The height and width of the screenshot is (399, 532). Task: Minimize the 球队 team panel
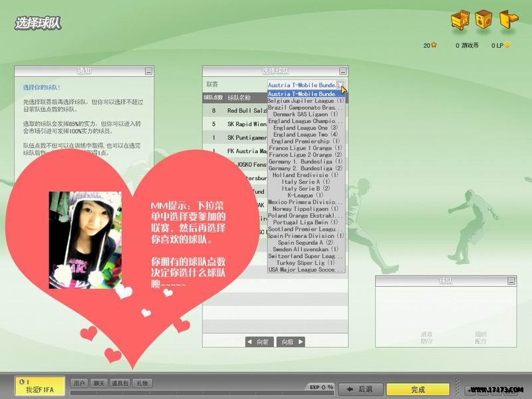tap(511, 281)
